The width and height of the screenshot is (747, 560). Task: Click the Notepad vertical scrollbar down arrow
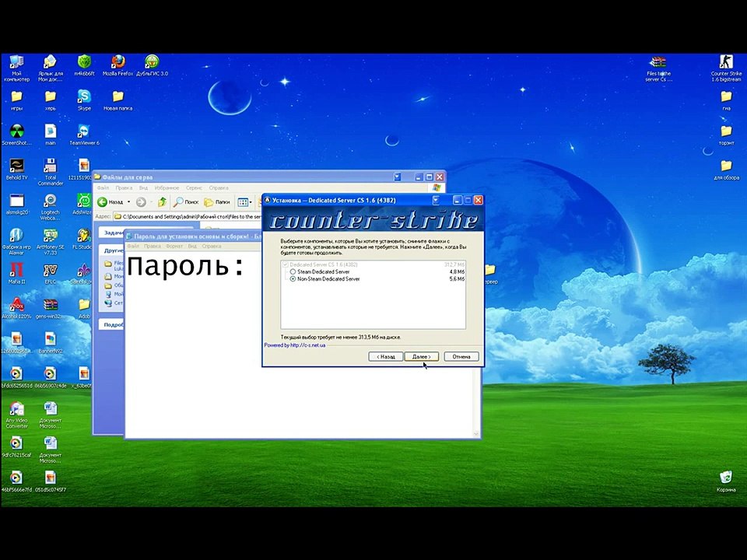475,434
